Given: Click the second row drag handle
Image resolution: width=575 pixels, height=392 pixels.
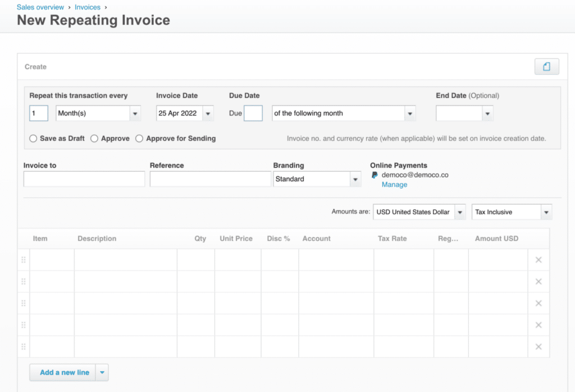Looking at the screenshot, I should (x=24, y=281).
